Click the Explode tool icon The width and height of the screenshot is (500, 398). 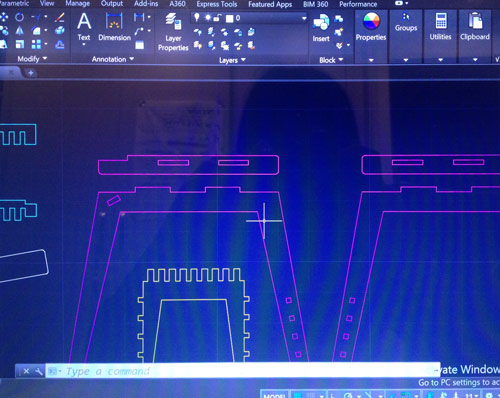60,31
